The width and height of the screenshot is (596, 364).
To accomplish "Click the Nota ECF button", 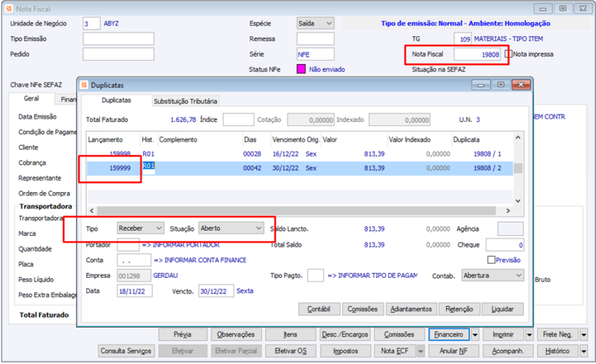I will tap(395, 351).
